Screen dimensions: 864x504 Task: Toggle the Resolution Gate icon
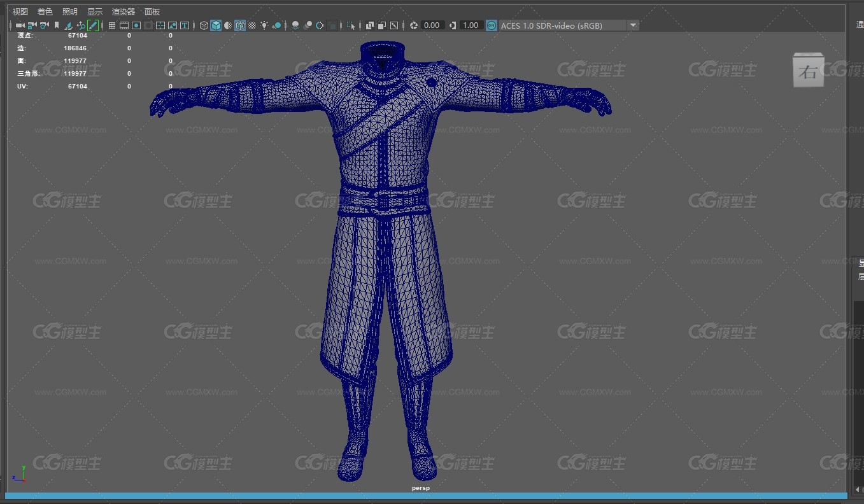(x=136, y=25)
